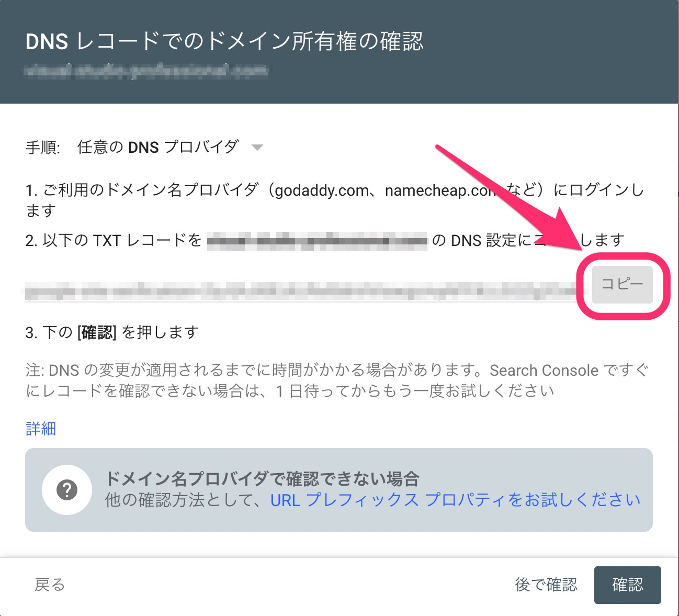This screenshot has height=616, width=679.
Task: Click the dialog title DNS レコードでのドメイン所有権の確認
Action: click(224, 41)
